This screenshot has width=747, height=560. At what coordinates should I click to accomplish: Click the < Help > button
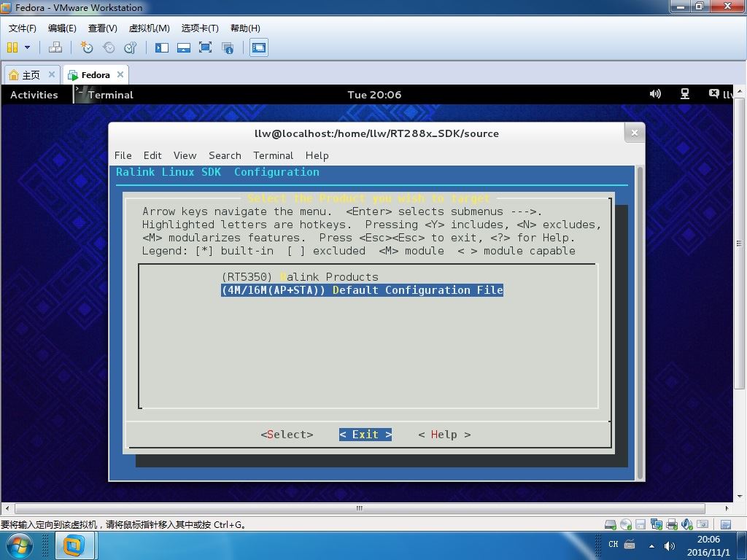(x=444, y=435)
